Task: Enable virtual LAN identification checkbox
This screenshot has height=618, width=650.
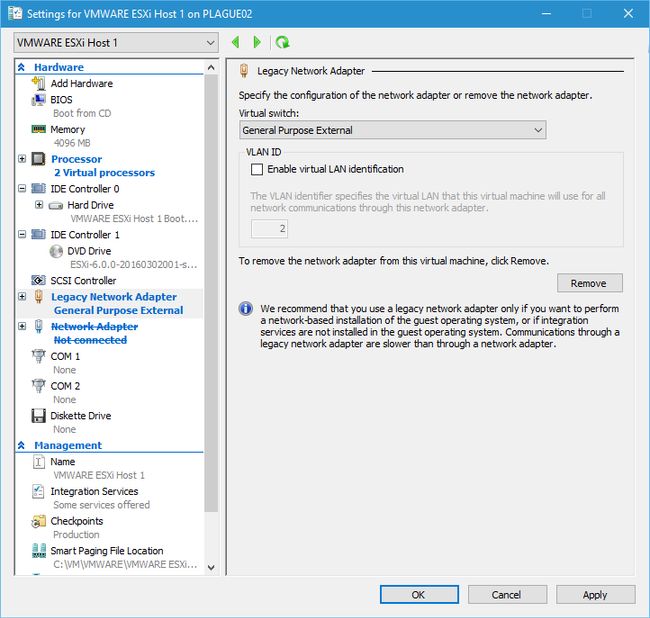Action: 257,169
